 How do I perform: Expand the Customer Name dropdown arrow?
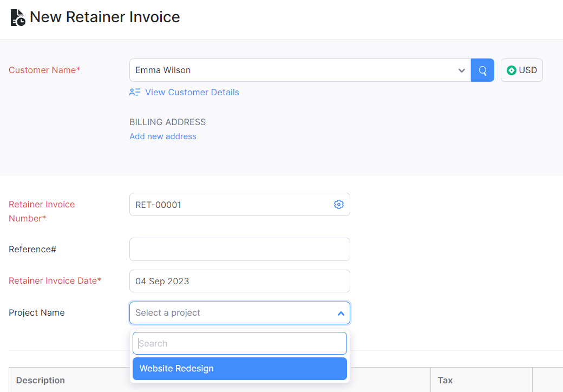tap(461, 70)
